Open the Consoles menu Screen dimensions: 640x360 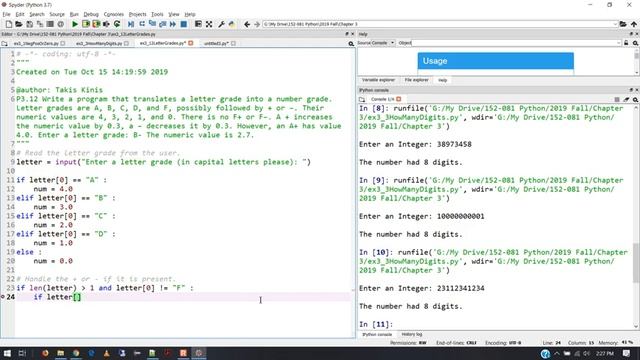pos(113,14)
